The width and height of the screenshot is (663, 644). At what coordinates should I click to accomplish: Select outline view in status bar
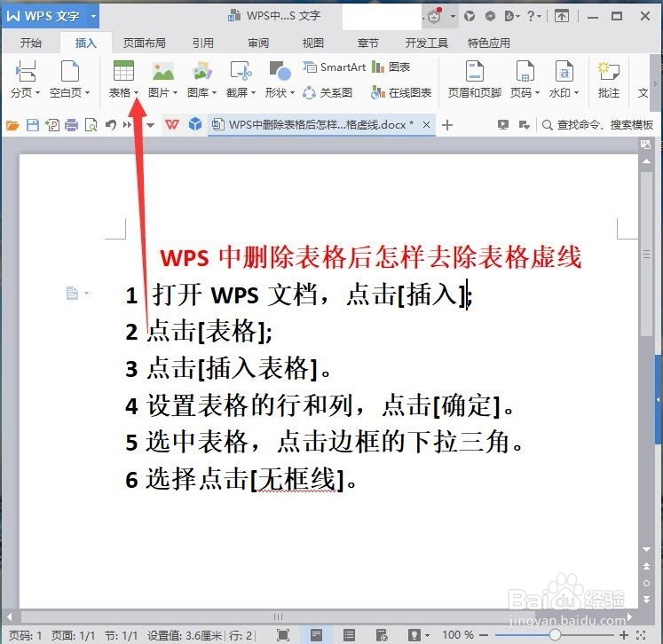349,635
